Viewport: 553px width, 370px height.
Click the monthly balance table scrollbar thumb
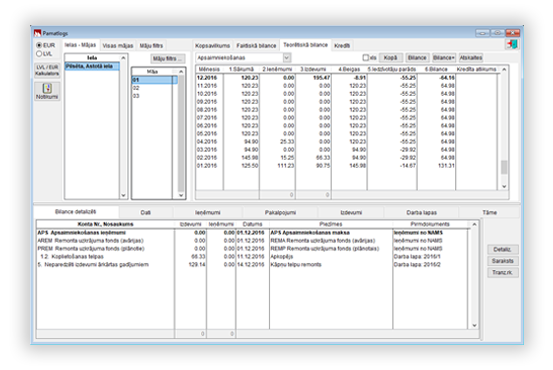(504, 167)
